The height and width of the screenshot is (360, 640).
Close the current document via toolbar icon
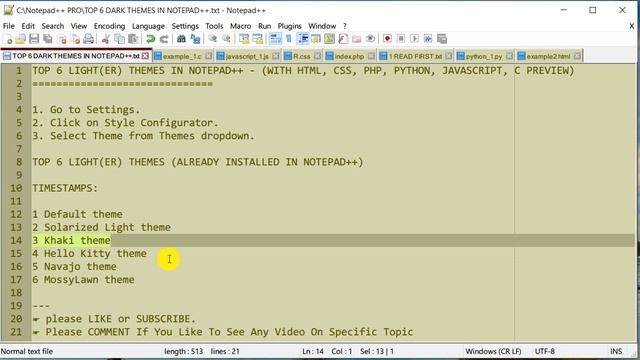coord(62,39)
